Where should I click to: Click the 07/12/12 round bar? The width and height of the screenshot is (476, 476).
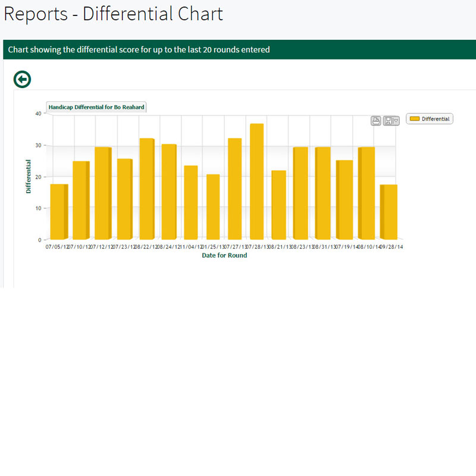(102, 193)
